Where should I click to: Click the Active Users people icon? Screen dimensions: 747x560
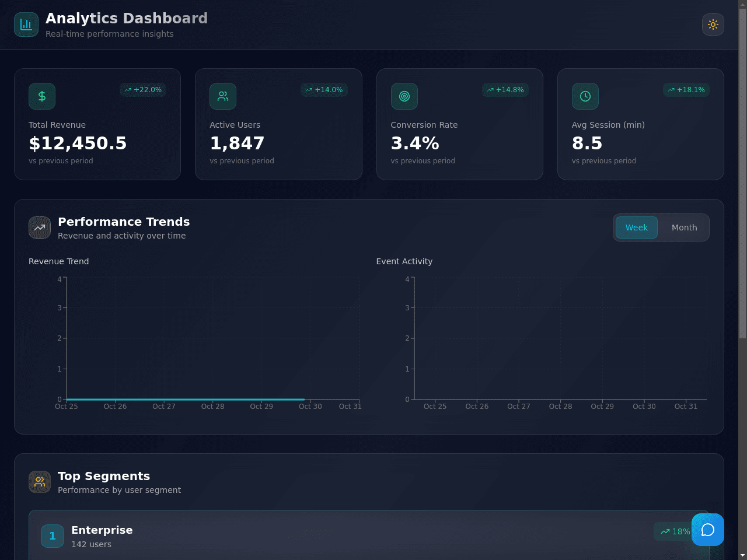pos(223,96)
